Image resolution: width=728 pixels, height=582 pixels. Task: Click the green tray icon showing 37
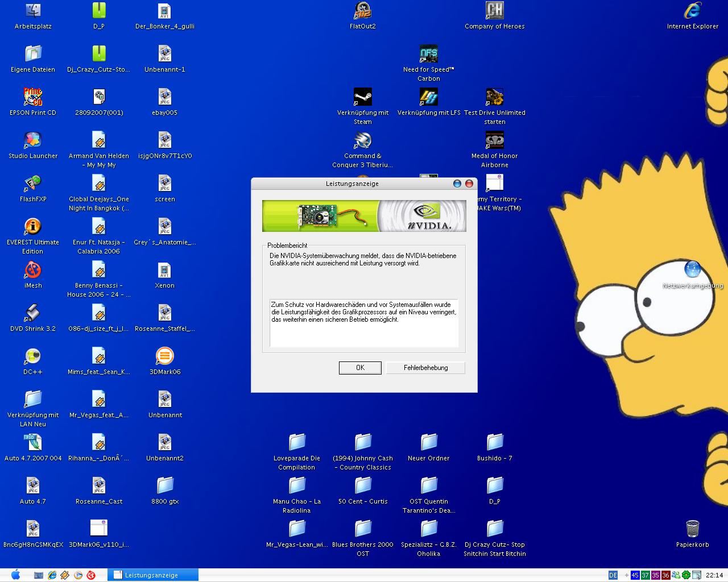645,575
